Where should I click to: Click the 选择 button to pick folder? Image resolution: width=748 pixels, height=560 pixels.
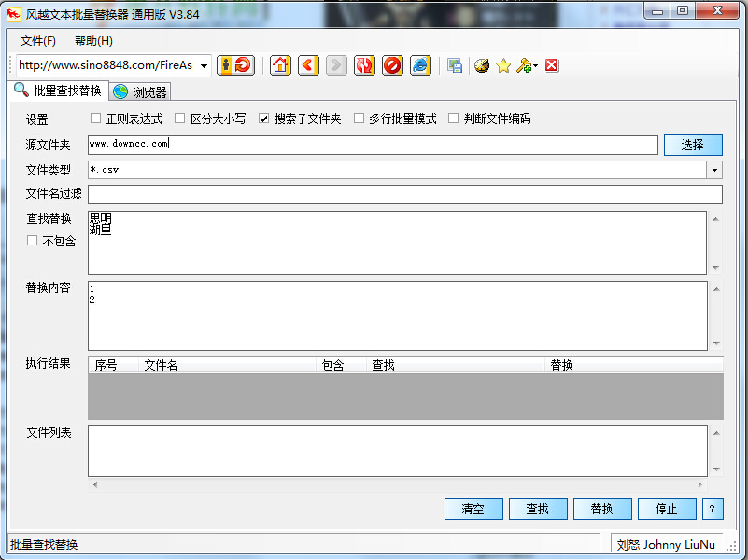point(693,145)
